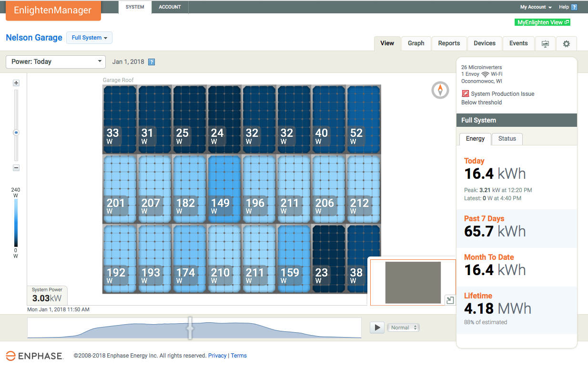Select the Energy tab in side panel
The image size is (588, 369).
pos(475,139)
